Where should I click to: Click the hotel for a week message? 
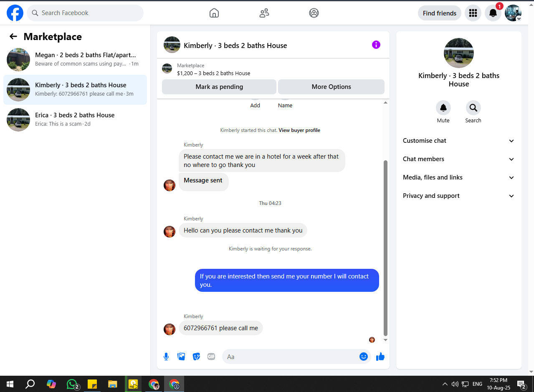click(x=262, y=161)
